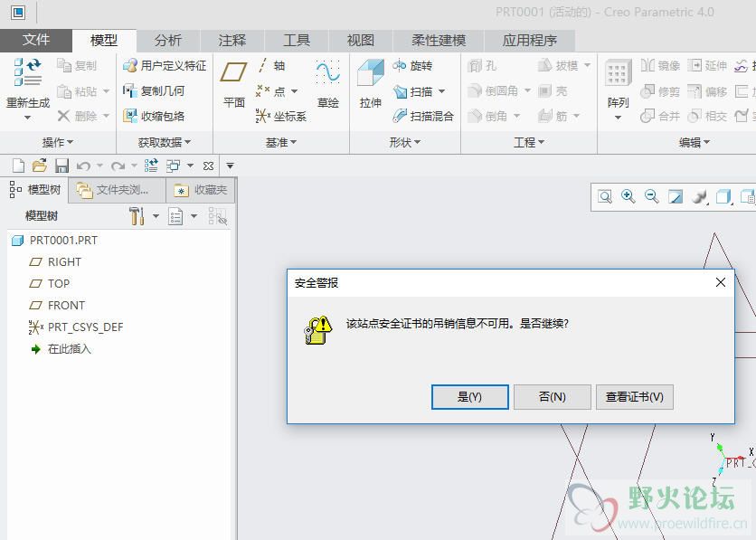The width and height of the screenshot is (756, 540).
Task: Expand Point (点) dropdown arrow
Action: click(294, 91)
